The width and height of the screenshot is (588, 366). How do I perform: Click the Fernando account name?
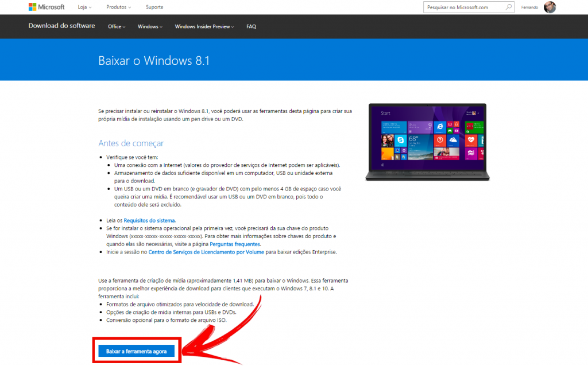tap(529, 7)
